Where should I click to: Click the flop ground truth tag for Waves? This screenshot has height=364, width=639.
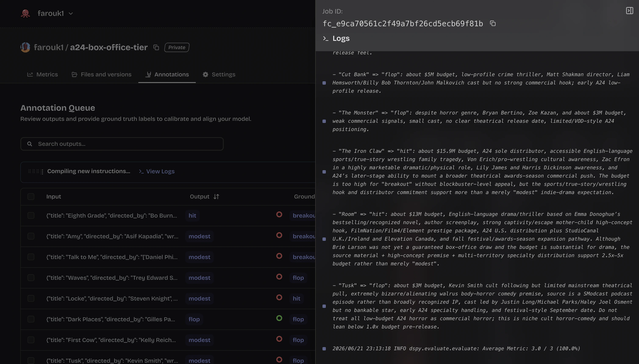click(298, 278)
